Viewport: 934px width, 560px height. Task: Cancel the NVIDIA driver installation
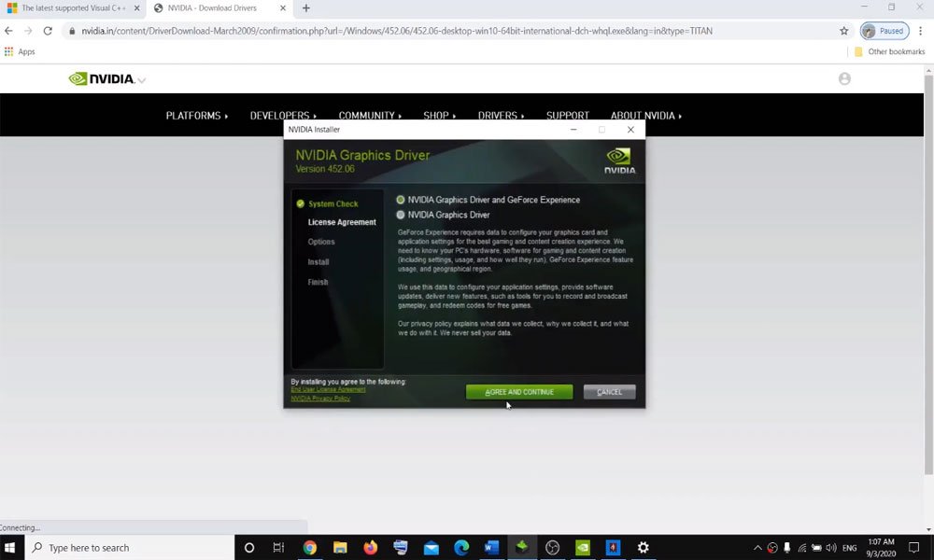click(609, 392)
